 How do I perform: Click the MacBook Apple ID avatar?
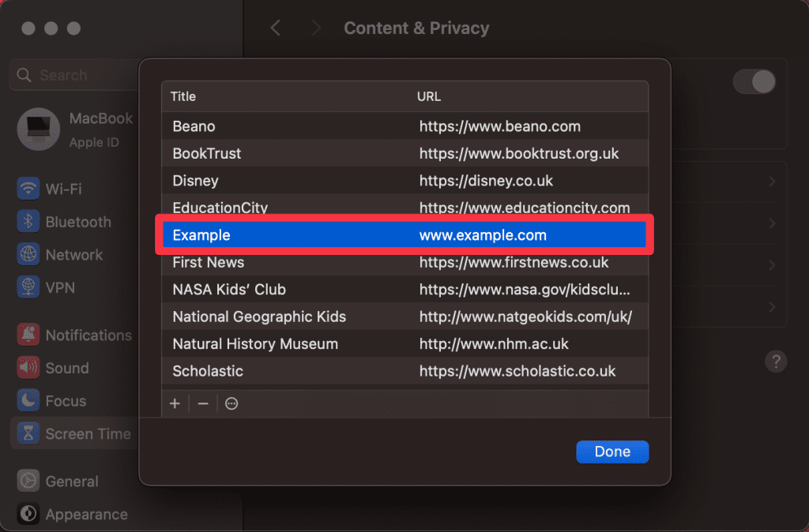[38, 129]
